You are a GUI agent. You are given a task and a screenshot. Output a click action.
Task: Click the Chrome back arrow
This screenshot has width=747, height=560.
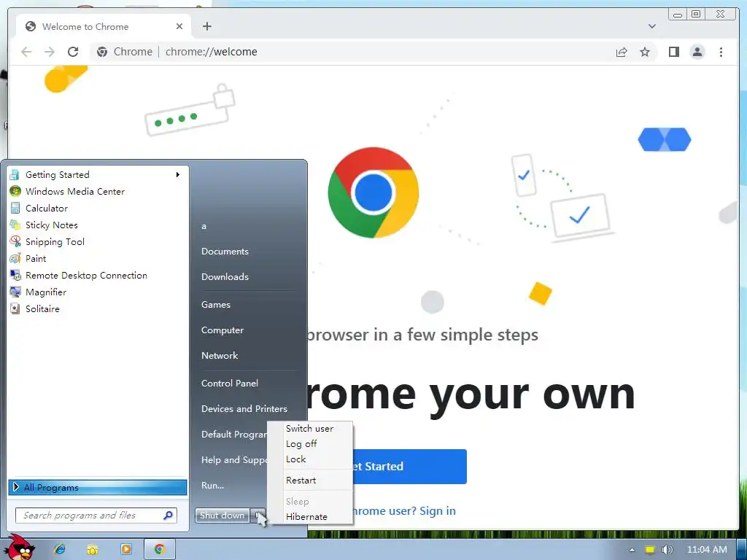[26, 52]
